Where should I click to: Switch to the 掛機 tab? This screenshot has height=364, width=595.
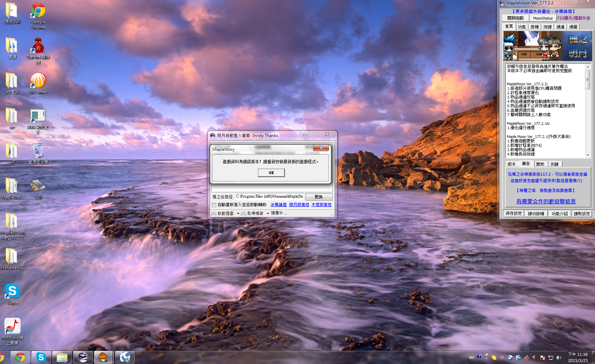[535, 27]
